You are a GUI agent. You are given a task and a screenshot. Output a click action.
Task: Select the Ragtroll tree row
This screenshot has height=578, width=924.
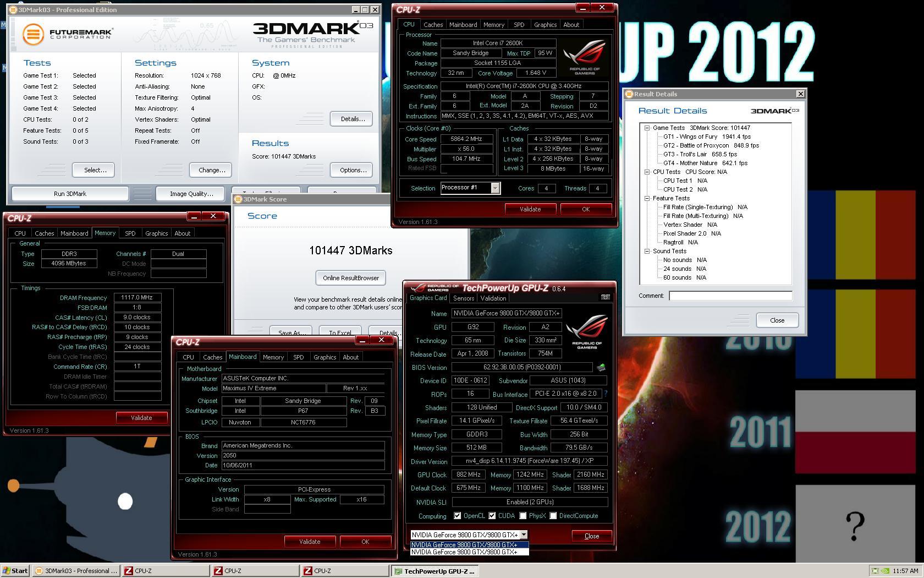pos(680,242)
